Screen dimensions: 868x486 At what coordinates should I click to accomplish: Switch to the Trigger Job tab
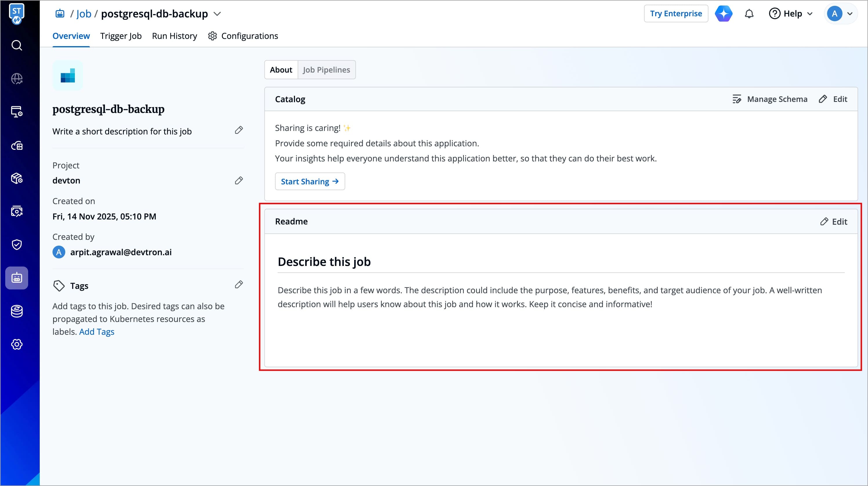(x=121, y=36)
